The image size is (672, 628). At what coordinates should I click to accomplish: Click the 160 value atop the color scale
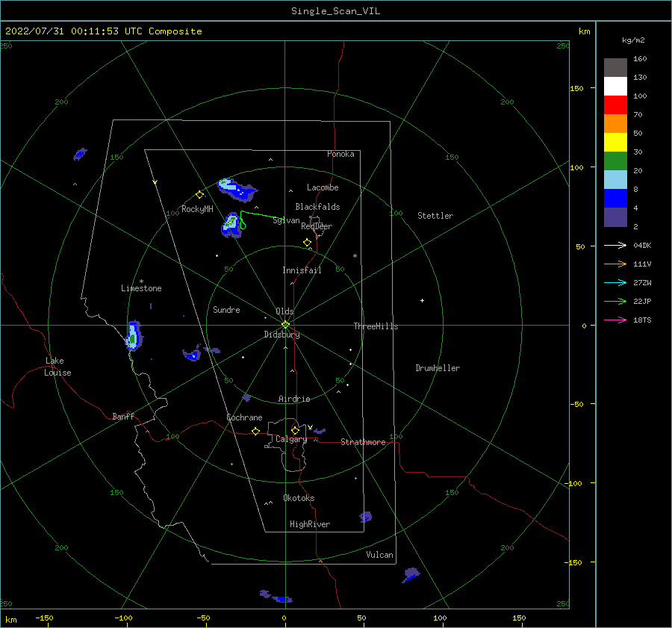pos(640,59)
